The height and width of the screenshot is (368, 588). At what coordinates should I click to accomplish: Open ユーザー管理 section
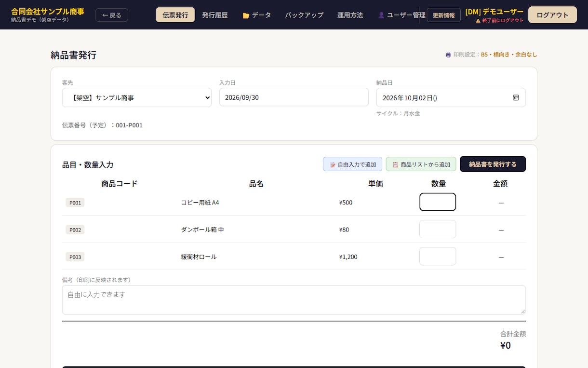click(401, 15)
